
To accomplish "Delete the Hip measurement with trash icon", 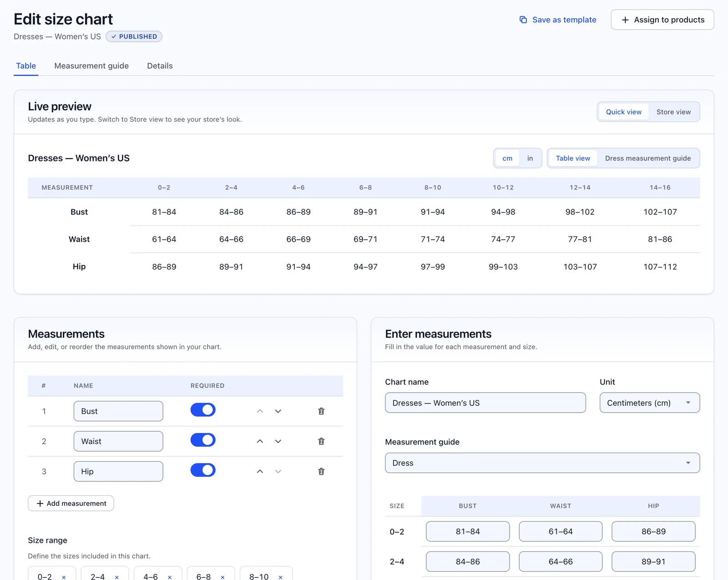I will (321, 471).
